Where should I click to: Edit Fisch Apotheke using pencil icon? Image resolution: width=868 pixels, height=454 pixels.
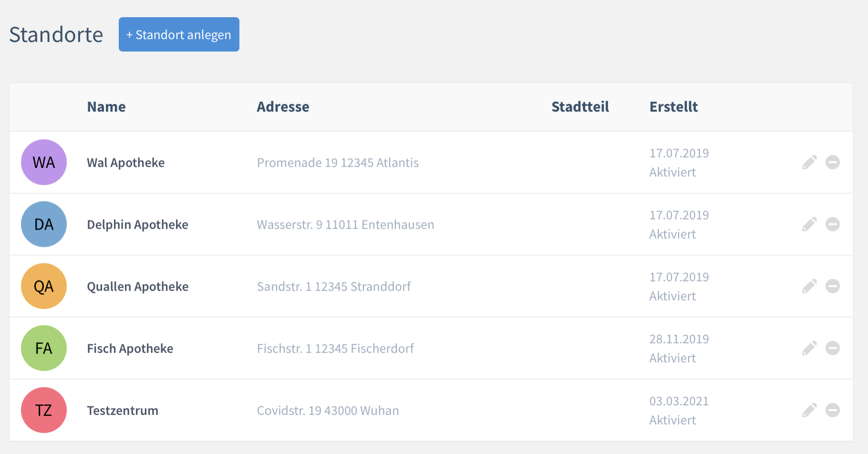[809, 348]
